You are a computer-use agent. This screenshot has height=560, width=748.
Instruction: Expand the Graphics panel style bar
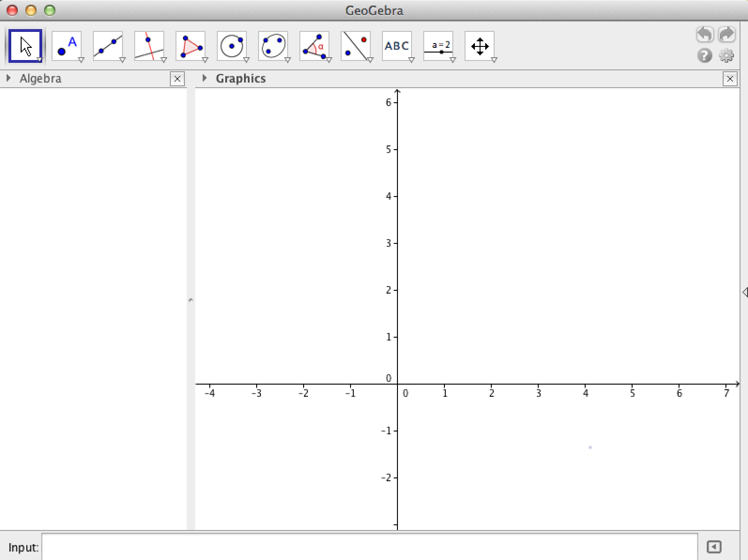pyautogui.click(x=204, y=78)
